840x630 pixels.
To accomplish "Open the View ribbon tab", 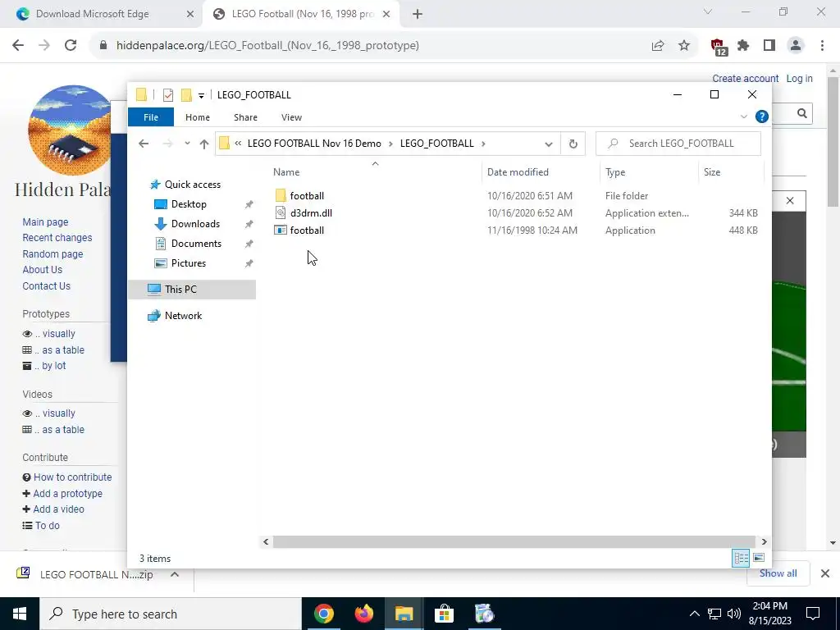I will [291, 116].
